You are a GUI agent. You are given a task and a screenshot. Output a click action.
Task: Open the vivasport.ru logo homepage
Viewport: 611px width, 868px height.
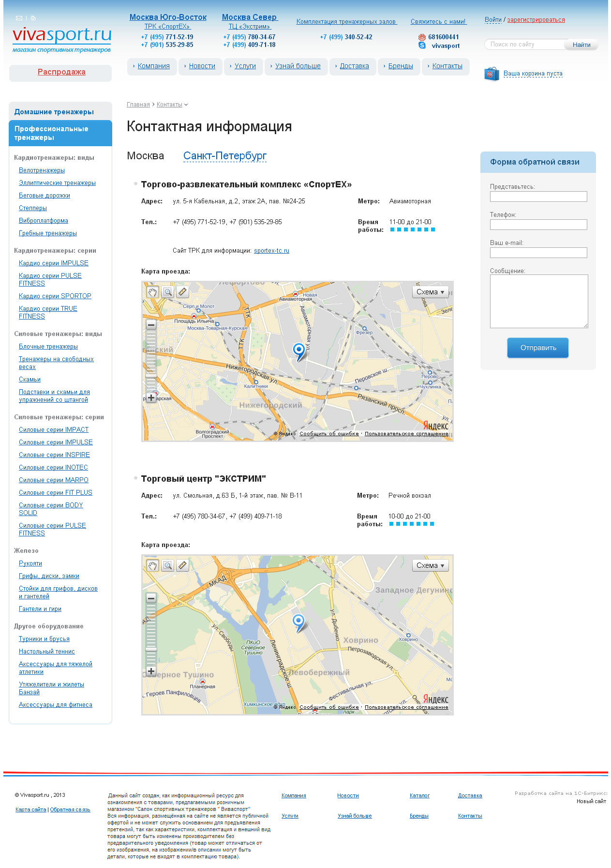coord(62,39)
